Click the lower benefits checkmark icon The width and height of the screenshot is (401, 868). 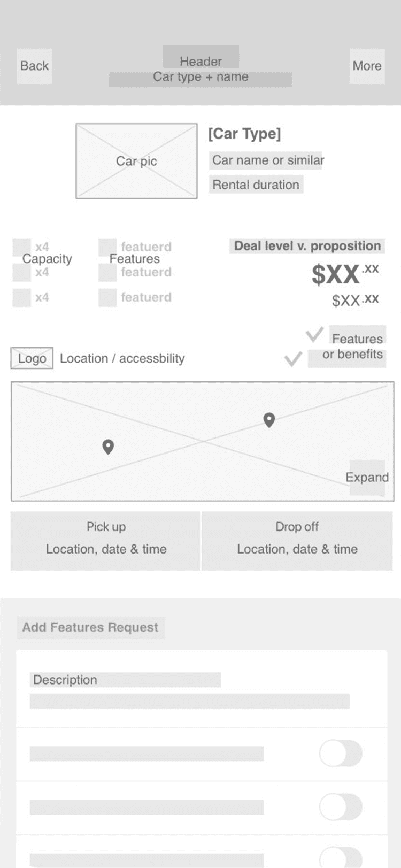point(293,359)
